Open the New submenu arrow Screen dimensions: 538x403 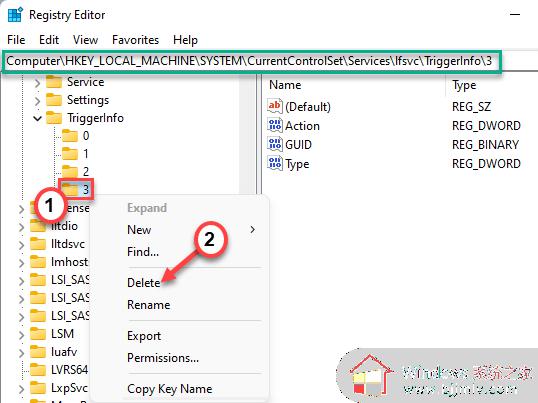(x=253, y=229)
